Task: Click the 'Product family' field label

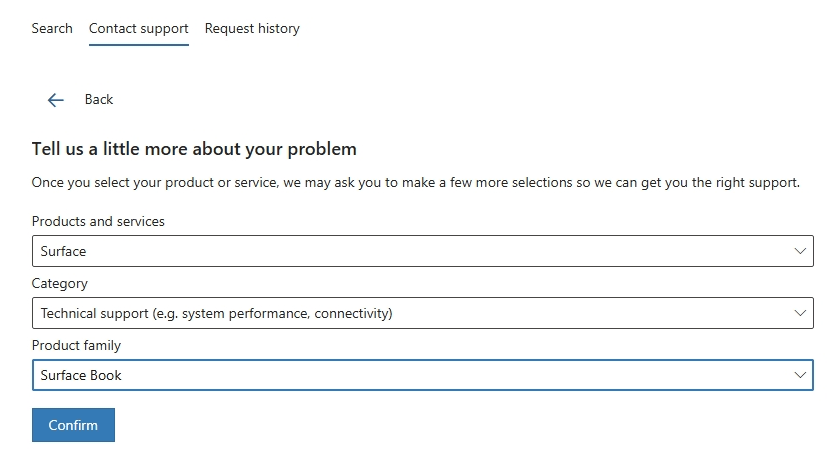Action: [76, 346]
